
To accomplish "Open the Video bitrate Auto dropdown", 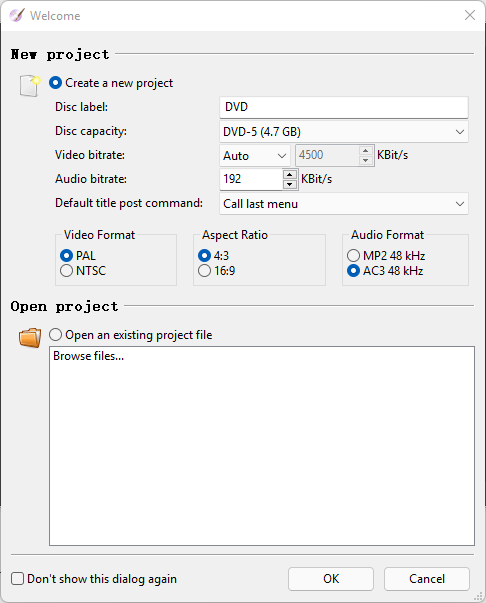I will [255, 156].
